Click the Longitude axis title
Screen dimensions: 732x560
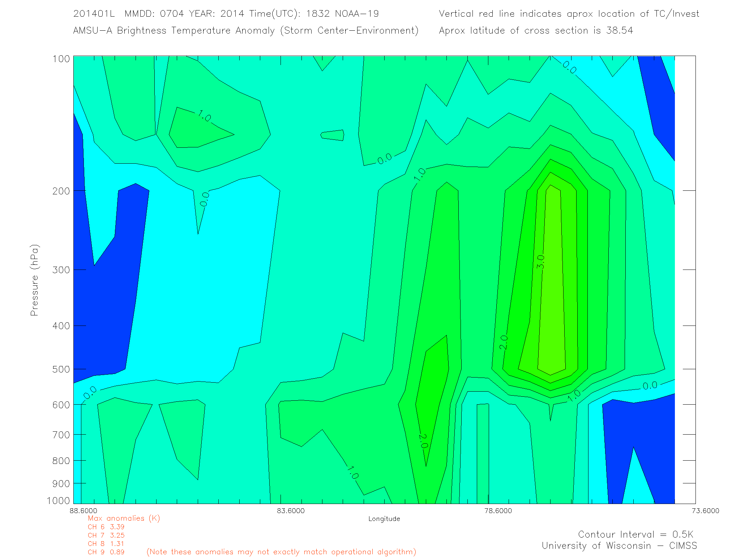pos(384,519)
